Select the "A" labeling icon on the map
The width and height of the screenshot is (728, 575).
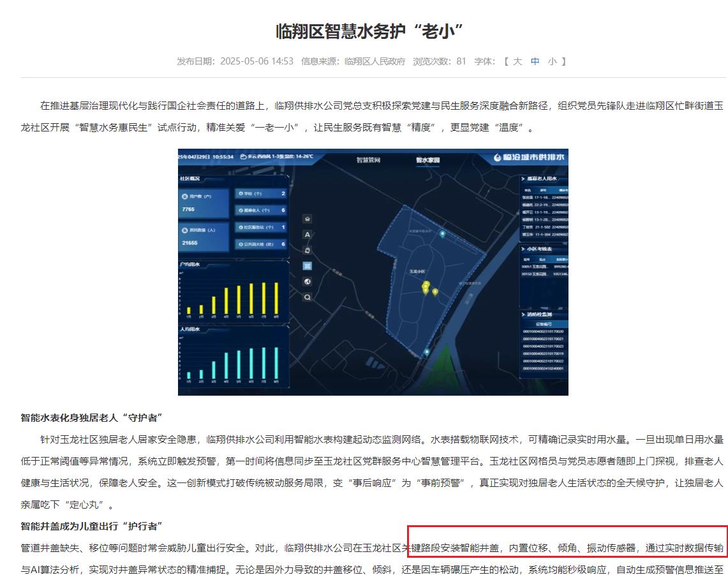point(308,234)
